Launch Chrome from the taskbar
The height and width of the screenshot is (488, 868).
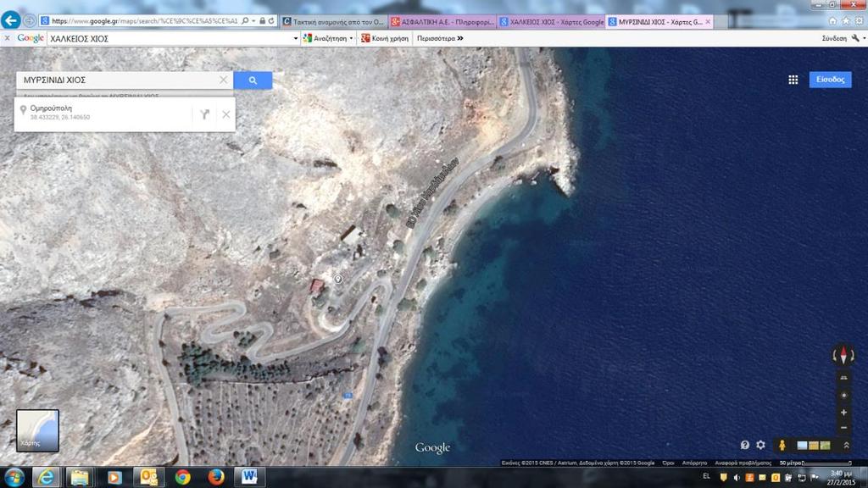coord(182,477)
